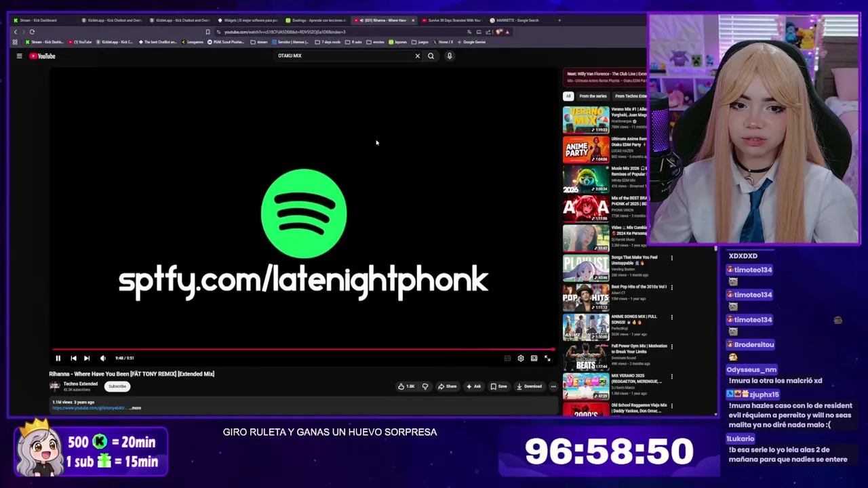Screen dimensions: 868x488
Task: Pause the video with the pause button
Action: (58, 358)
